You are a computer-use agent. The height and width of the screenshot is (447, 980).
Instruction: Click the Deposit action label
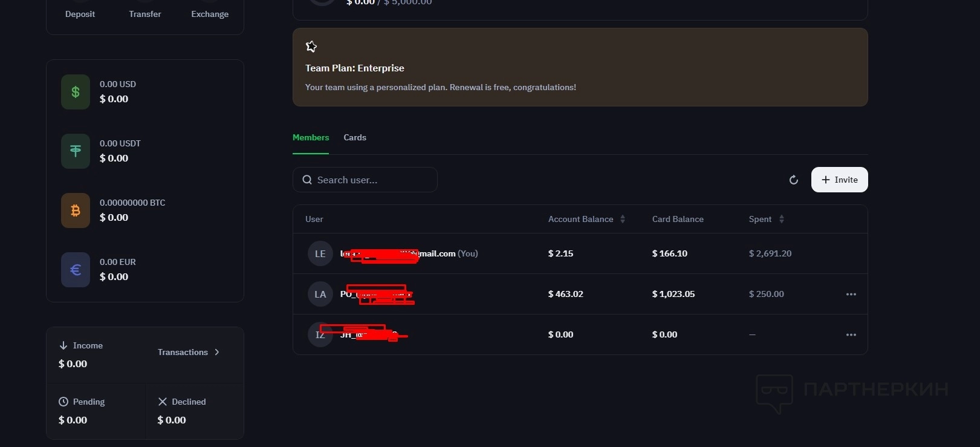coord(80,14)
